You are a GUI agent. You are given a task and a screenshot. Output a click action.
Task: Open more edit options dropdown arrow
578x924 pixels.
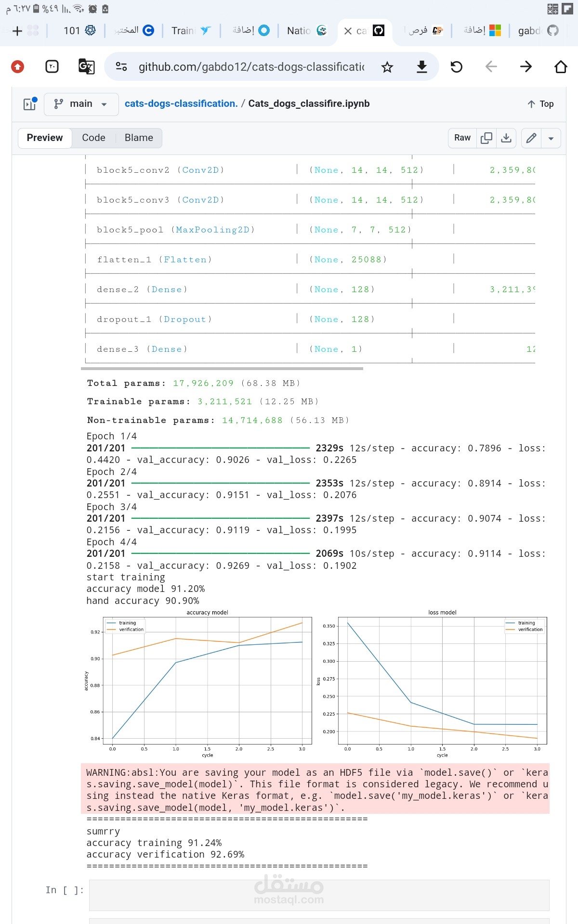(551, 138)
